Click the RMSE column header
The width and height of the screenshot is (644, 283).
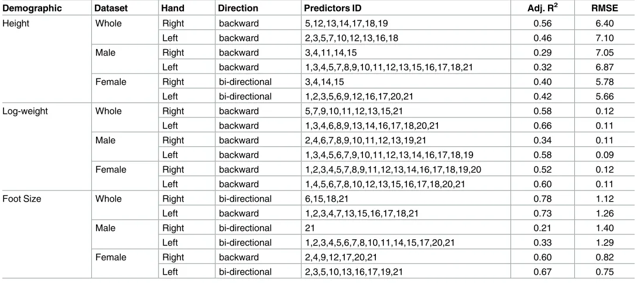point(605,8)
